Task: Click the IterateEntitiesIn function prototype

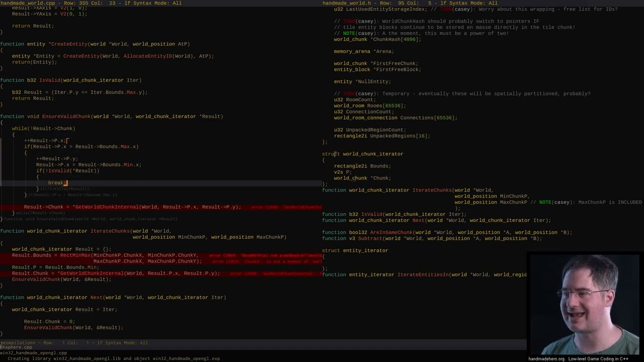Action: pyautogui.click(x=425, y=275)
